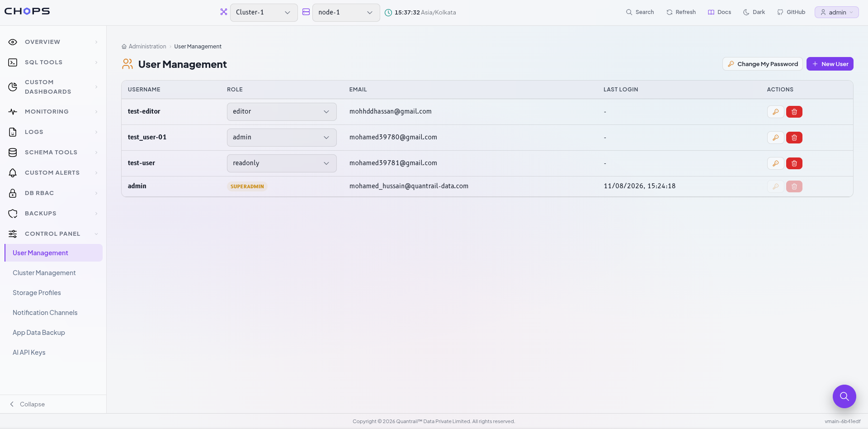Click Search in top bar

pyautogui.click(x=640, y=12)
